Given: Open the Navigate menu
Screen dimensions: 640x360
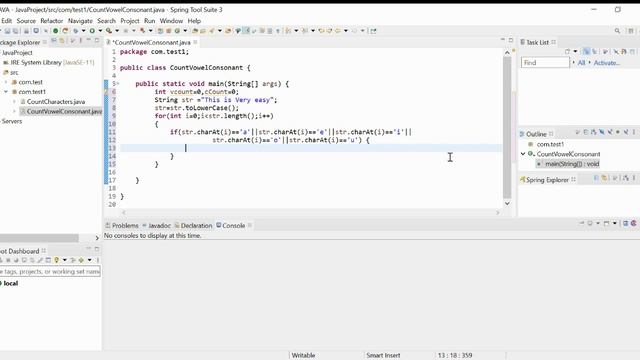Looking at the screenshot, I should (80, 21).
